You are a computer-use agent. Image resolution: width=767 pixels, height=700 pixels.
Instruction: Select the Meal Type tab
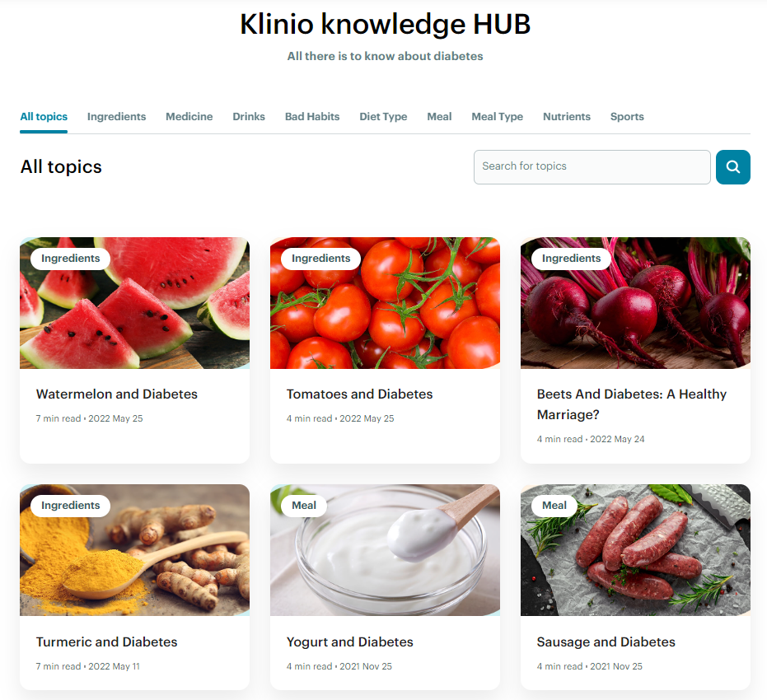[498, 117]
